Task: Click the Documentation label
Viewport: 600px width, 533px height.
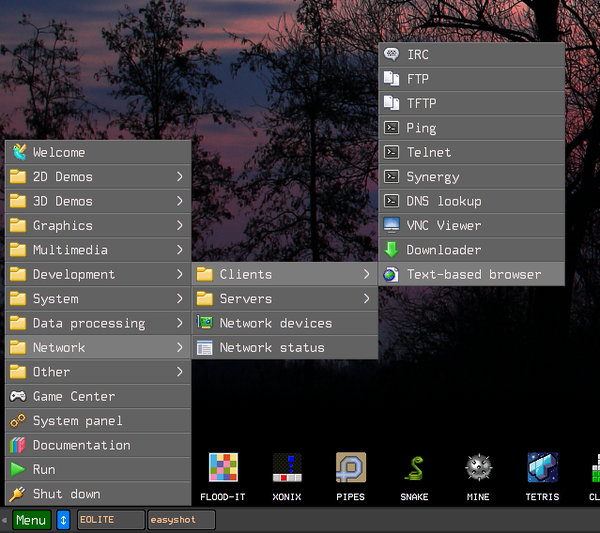Action: coord(82,445)
